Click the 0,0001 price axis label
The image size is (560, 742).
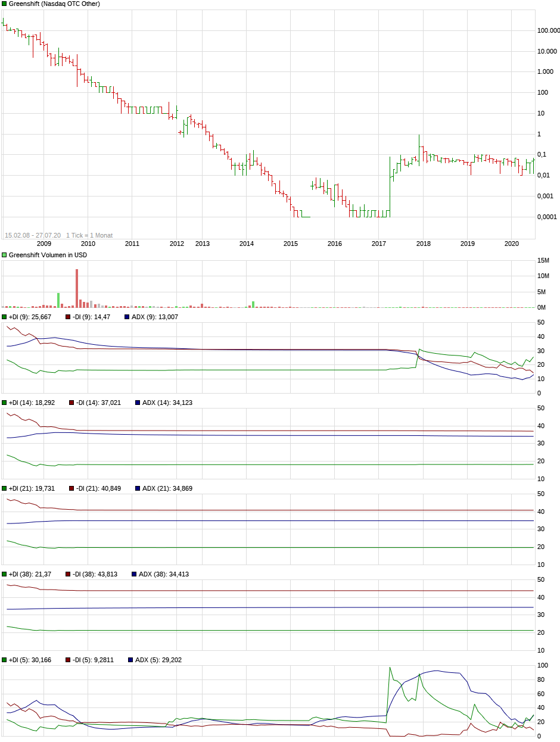coord(548,217)
